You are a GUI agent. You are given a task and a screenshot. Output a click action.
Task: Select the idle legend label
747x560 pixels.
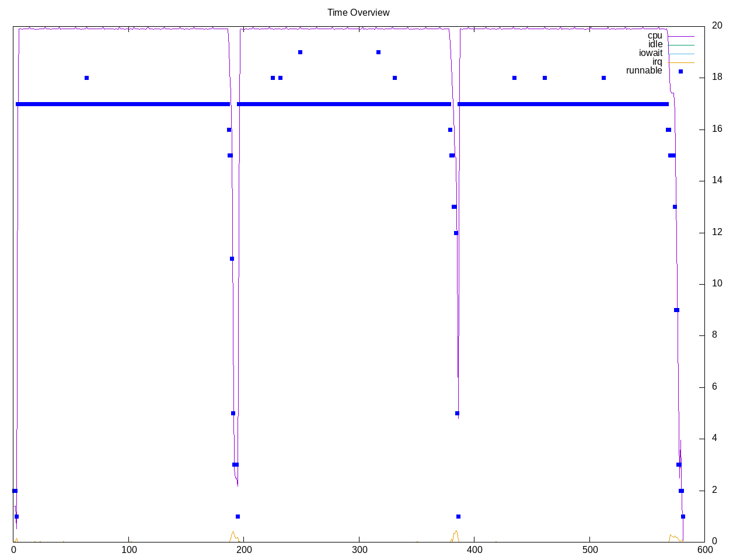[x=655, y=44]
